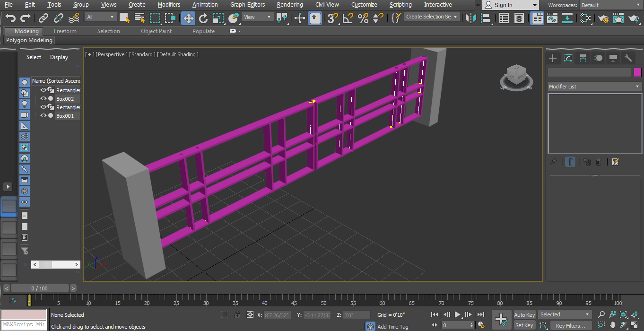Screen dimensions: 644x331
Task: Click the Angle Snap toggle
Action: click(348, 18)
